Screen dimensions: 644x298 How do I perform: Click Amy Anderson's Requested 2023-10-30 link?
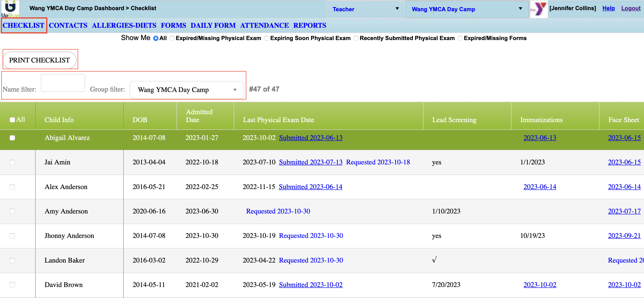pyautogui.click(x=278, y=211)
